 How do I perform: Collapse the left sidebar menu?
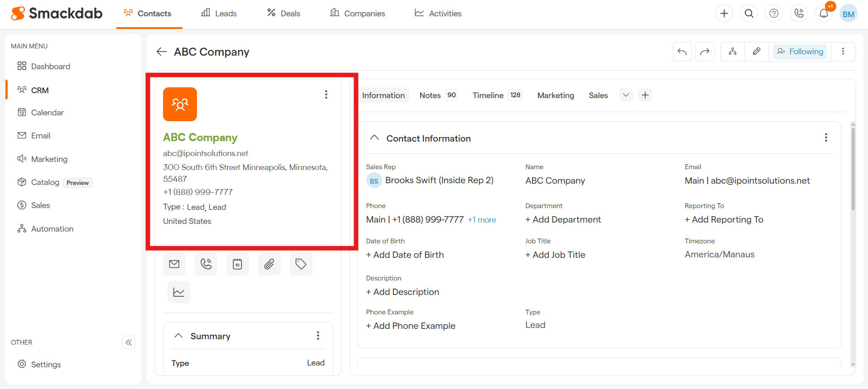(x=129, y=342)
